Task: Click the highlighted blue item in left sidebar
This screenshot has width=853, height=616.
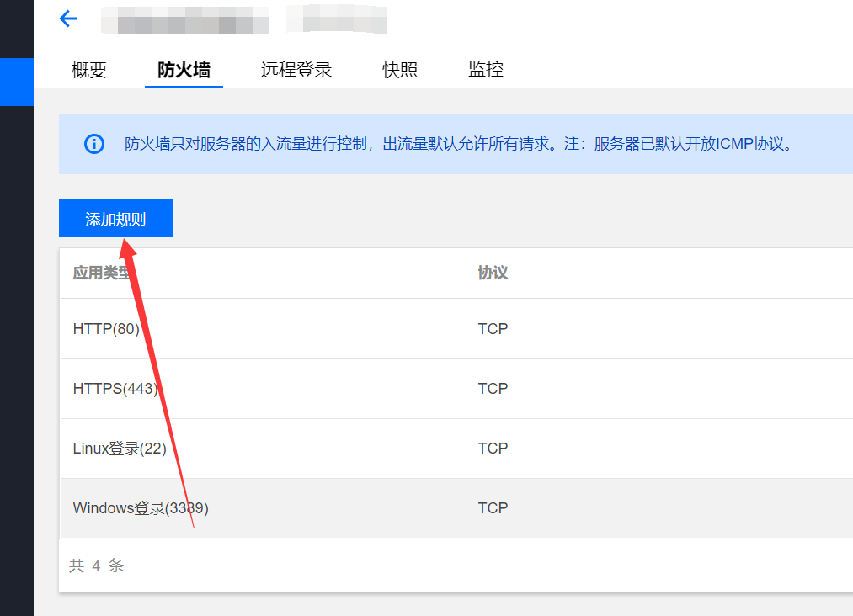Action: [17, 82]
